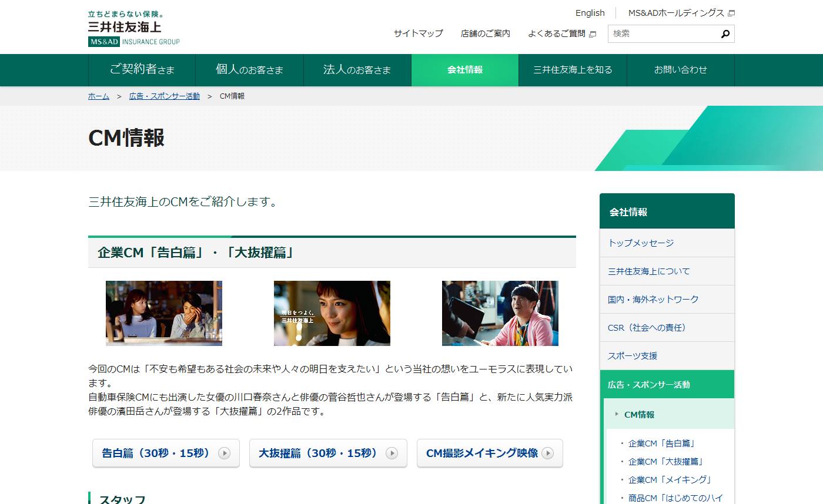Select 会社情報 navigation tab
This screenshot has width=823, height=504.
(465, 70)
